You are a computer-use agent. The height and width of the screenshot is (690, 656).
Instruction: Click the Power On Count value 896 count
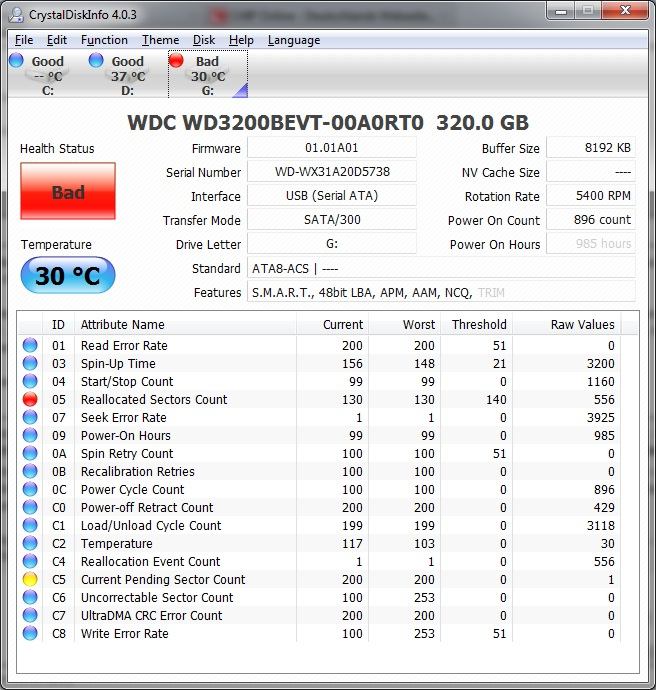click(x=591, y=220)
